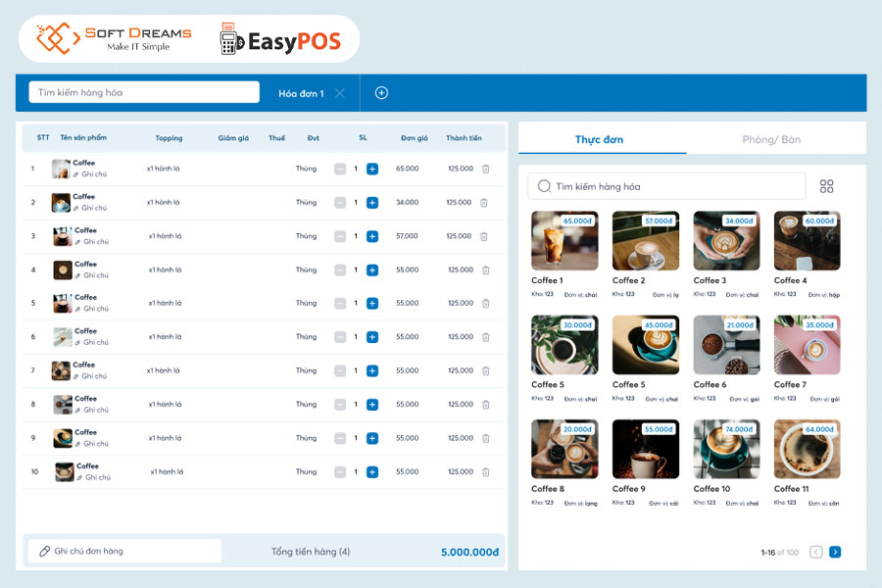Go to next page of menu items
Image resolution: width=882 pixels, height=588 pixels.
point(835,553)
